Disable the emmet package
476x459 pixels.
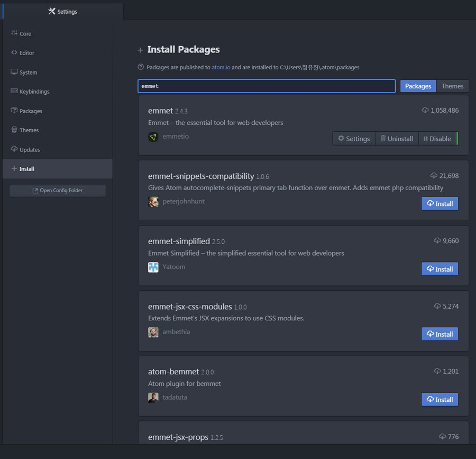pyautogui.click(x=437, y=139)
